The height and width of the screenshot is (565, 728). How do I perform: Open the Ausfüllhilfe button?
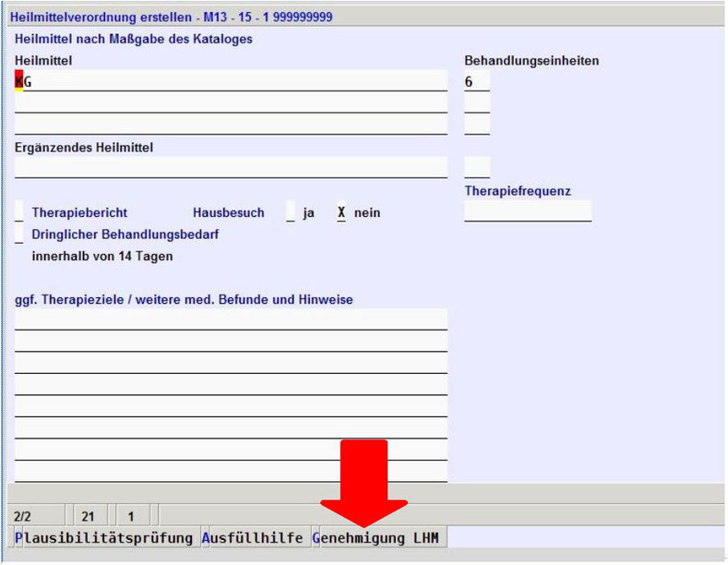click(x=257, y=537)
